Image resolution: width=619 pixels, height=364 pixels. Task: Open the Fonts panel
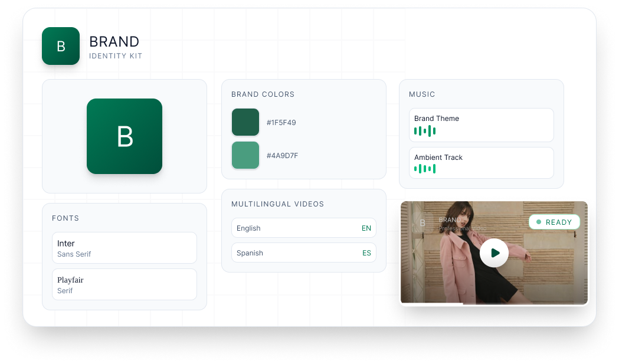pyautogui.click(x=65, y=218)
